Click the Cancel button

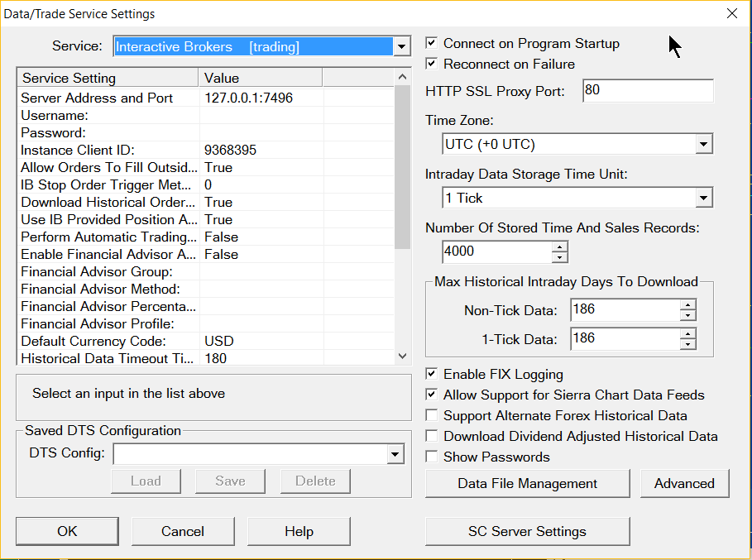pyautogui.click(x=183, y=531)
